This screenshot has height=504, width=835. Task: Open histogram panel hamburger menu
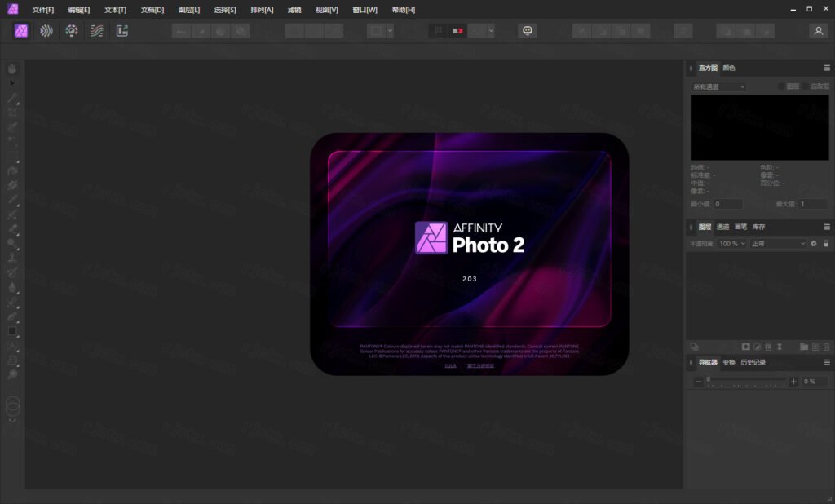point(827,68)
